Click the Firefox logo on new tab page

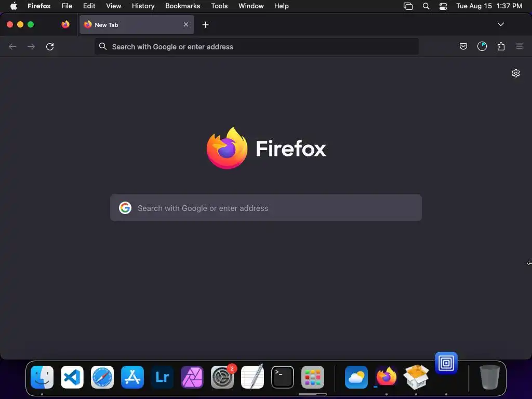click(x=227, y=148)
